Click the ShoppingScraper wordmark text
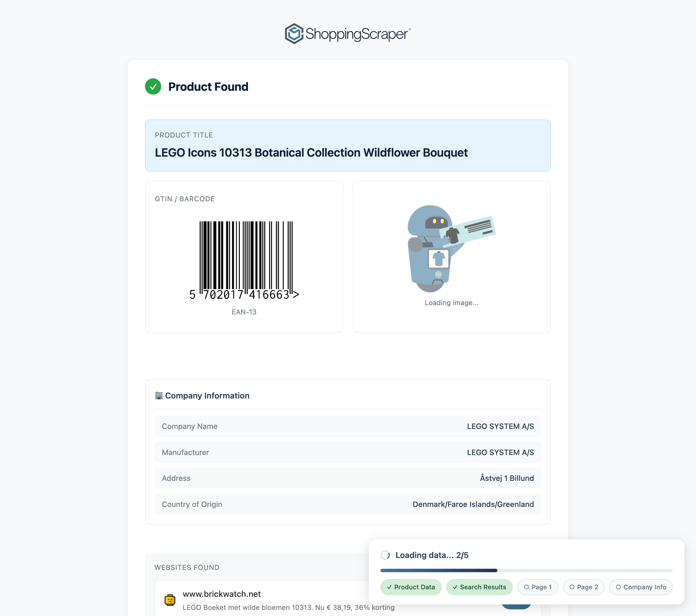This screenshot has width=696, height=616. [x=356, y=34]
